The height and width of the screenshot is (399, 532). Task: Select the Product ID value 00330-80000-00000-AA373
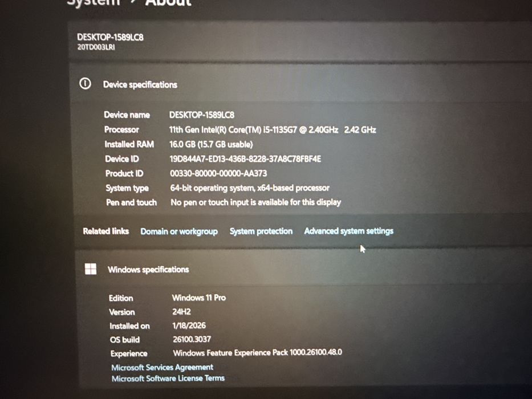[218, 173]
